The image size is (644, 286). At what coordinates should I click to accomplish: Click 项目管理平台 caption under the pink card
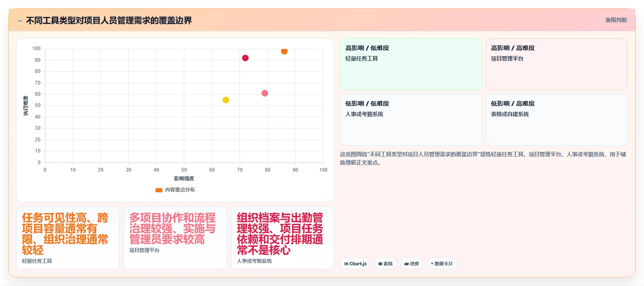[x=144, y=250]
